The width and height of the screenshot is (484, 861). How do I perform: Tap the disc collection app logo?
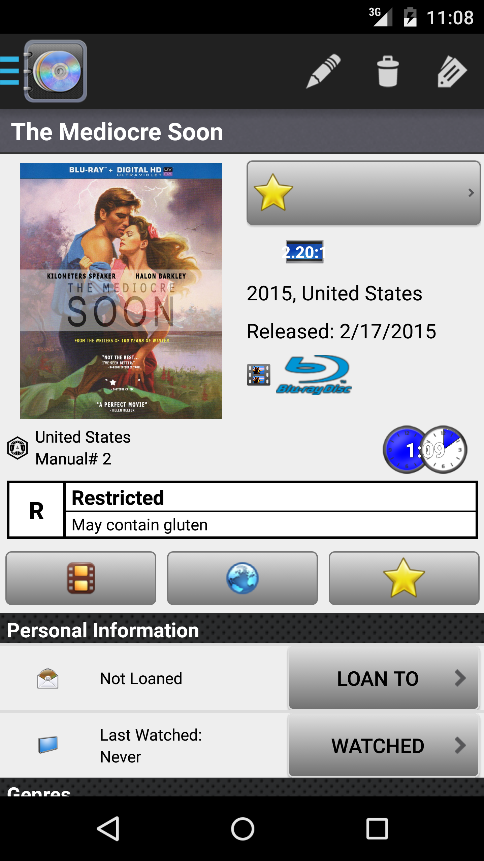tap(55, 71)
